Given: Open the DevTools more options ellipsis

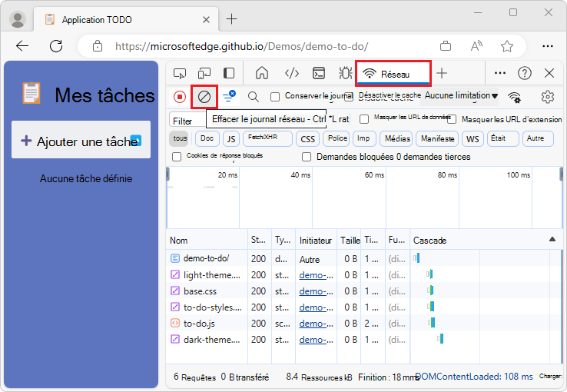Looking at the screenshot, I should pyautogui.click(x=499, y=74).
